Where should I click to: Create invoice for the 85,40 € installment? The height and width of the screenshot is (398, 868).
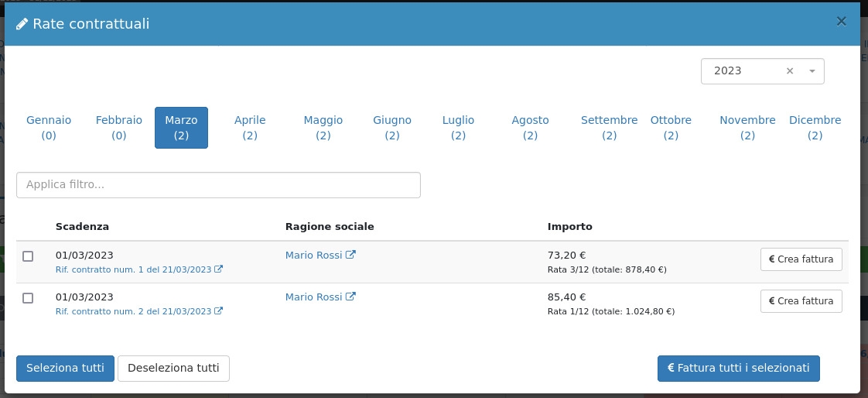pos(801,301)
